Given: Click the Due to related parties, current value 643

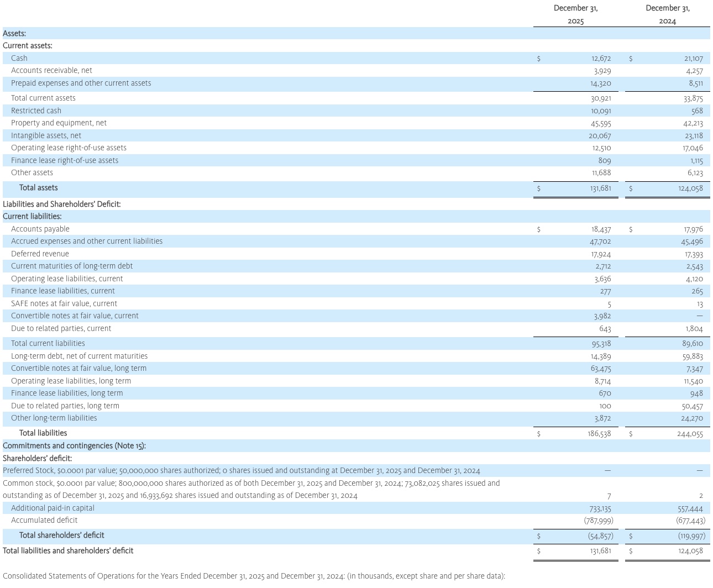Looking at the screenshot, I should coord(606,328).
